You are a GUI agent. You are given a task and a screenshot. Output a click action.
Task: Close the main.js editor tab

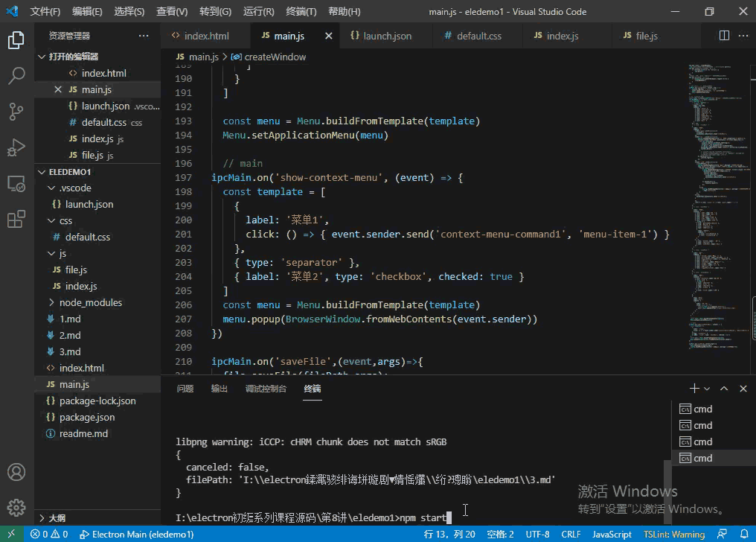(328, 36)
